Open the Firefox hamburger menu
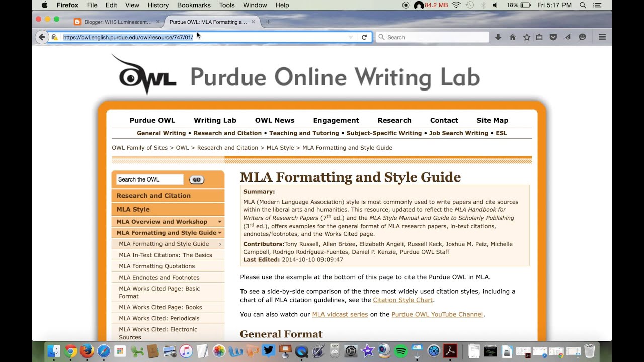This screenshot has height=362, width=644. pyautogui.click(x=602, y=37)
